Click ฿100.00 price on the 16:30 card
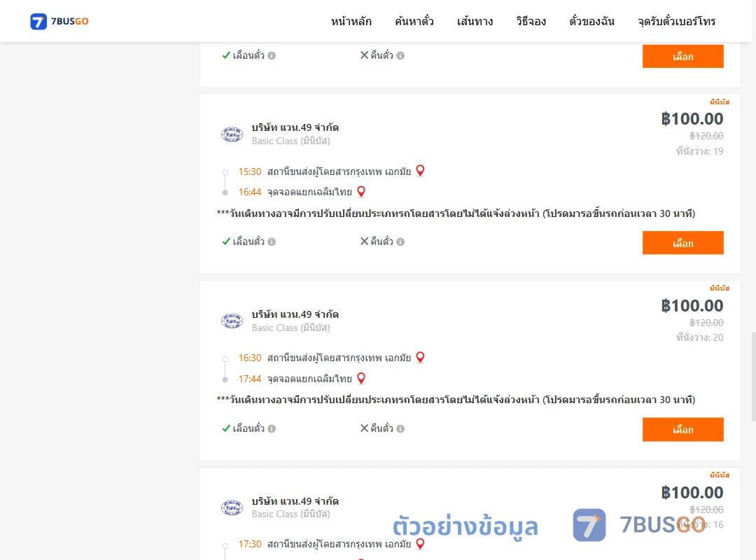756x560 pixels. [692, 305]
